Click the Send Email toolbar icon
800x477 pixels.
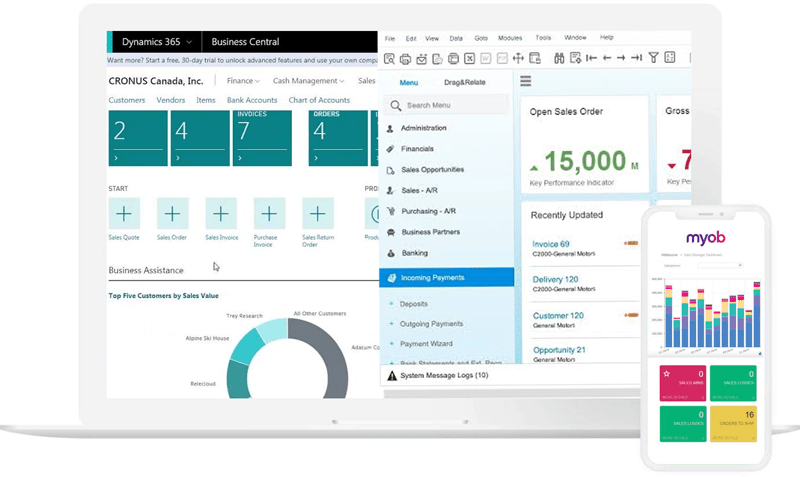click(x=421, y=59)
